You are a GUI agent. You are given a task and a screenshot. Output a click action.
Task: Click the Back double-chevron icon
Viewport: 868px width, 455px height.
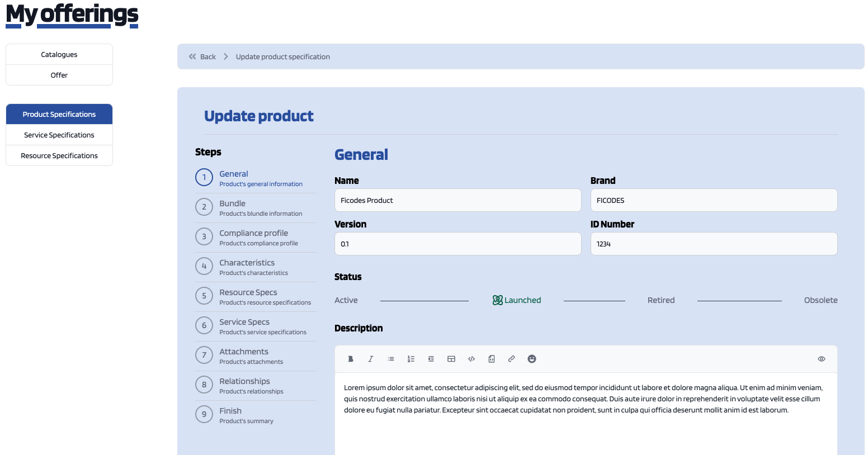click(192, 56)
